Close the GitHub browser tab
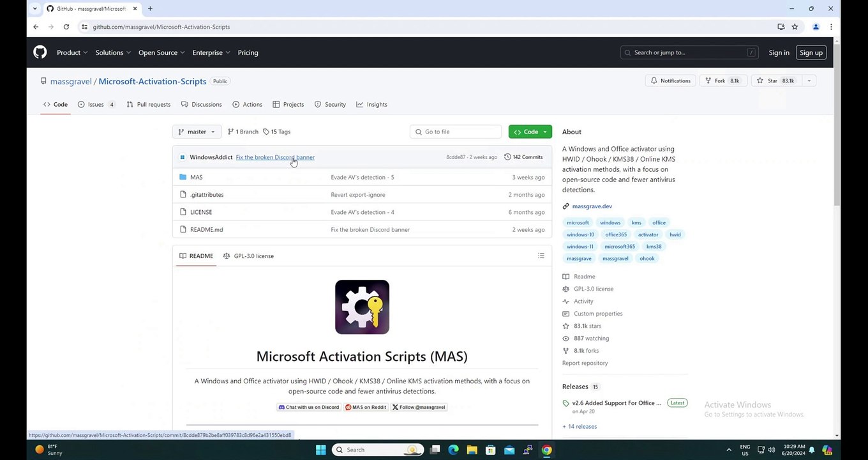 [x=135, y=8]
